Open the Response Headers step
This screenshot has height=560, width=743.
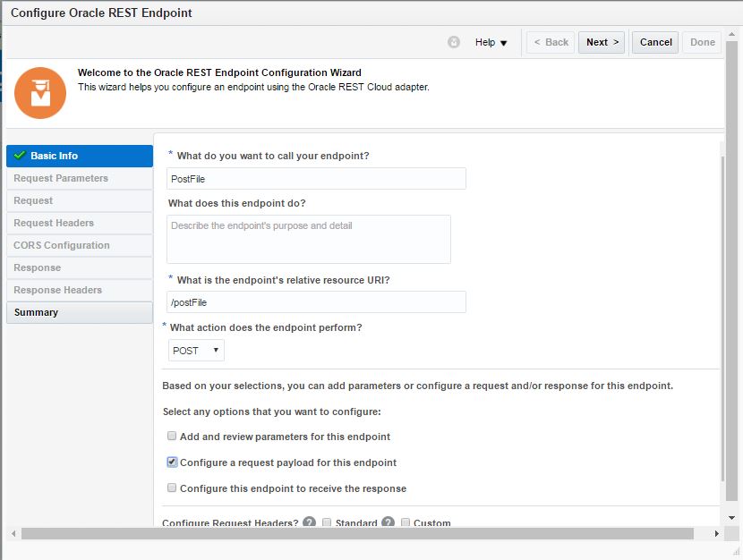coord(80,290)
